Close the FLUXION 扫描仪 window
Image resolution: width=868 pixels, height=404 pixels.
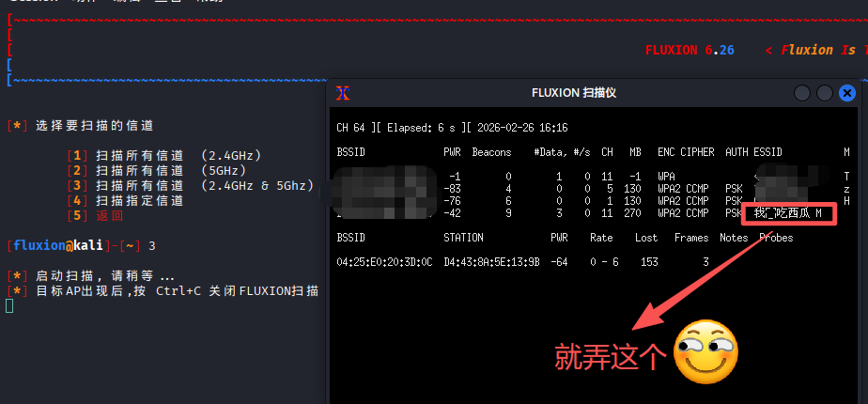pos(847,93)
